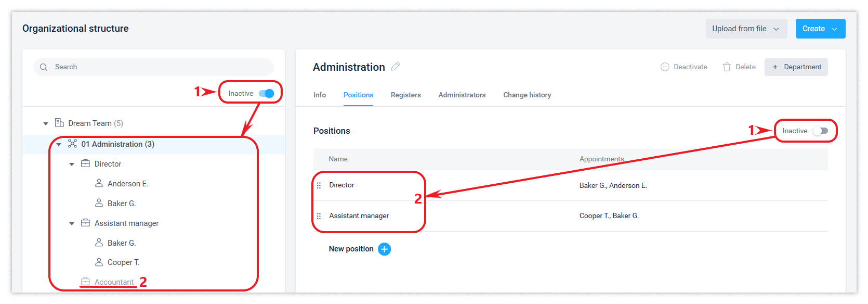The height and width of the screenshot is (304, 868).
Task: Click the blue plus icon for New position
Action: [384, 249]
